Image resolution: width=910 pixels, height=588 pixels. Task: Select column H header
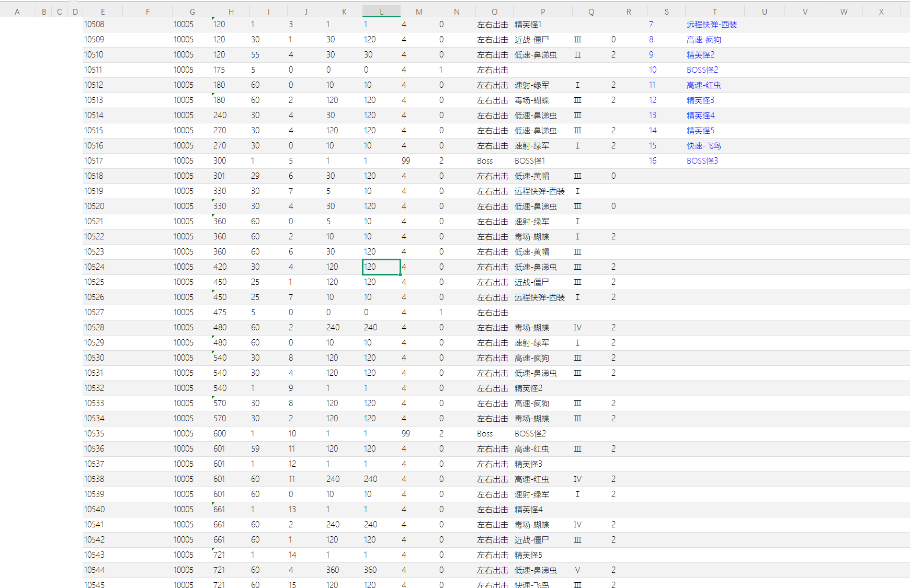click(231, 11)
